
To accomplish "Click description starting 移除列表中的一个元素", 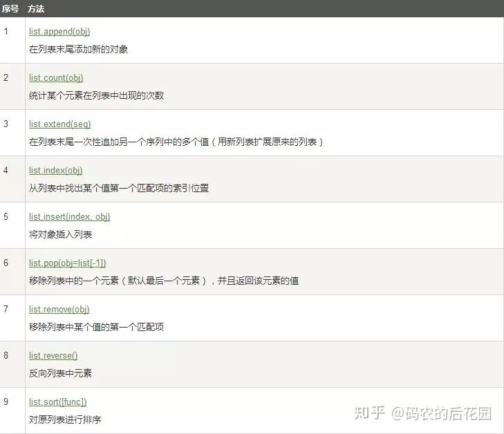I will 164,281.
